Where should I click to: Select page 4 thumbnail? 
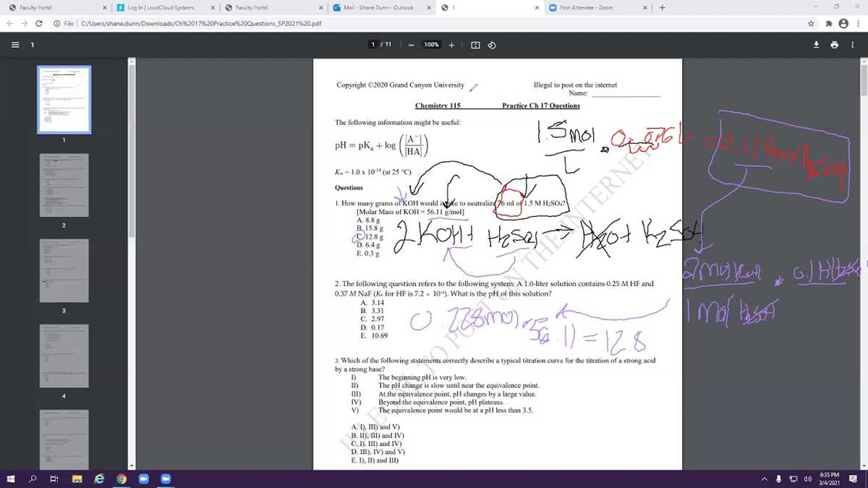pos(64,356)
